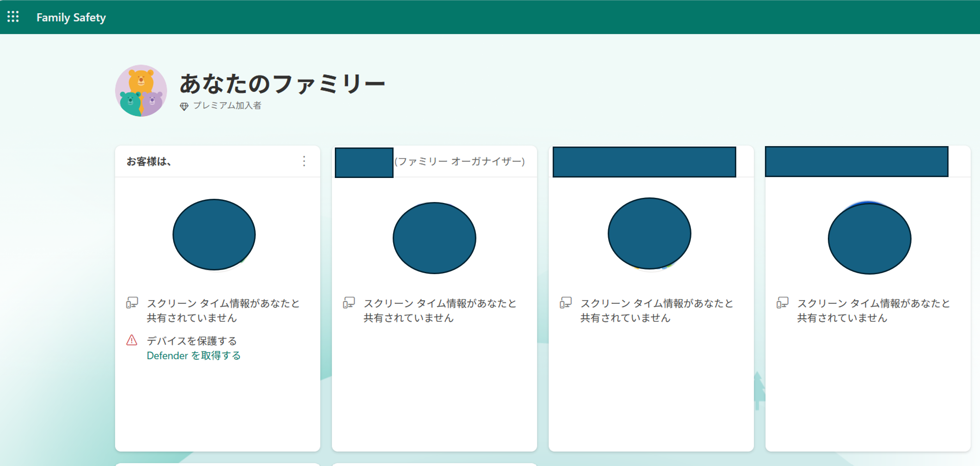Open the three-dot menu on お客様は card

[304, 161]
